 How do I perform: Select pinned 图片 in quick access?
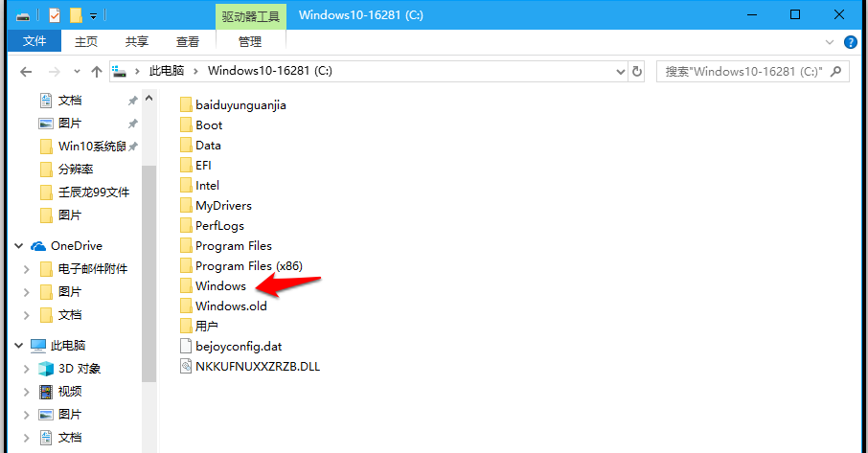(70, 124)
